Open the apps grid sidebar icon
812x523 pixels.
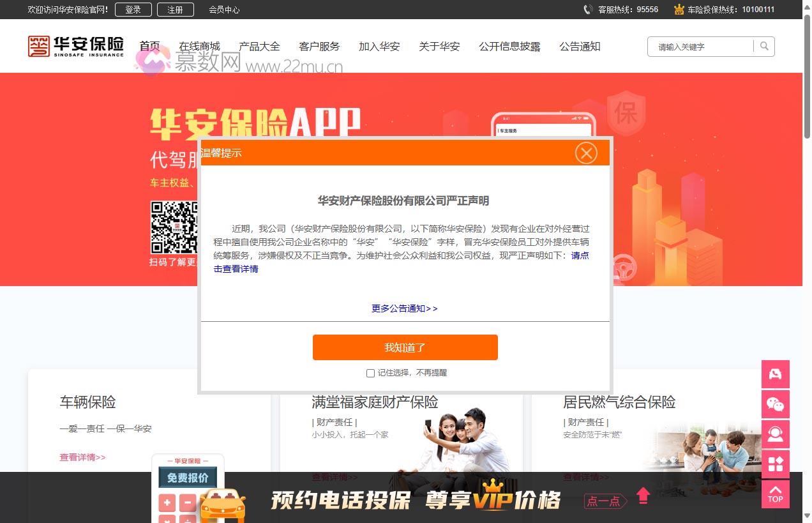click(x=775, y=464)
